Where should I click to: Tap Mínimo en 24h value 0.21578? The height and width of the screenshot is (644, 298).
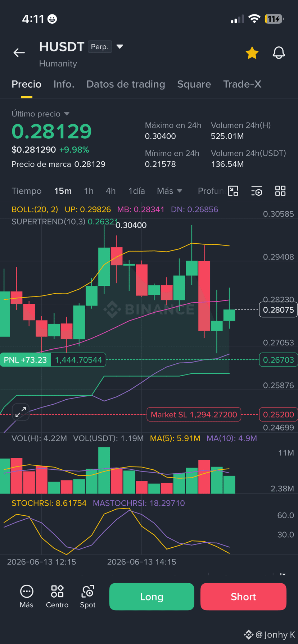tap(160, 164)
